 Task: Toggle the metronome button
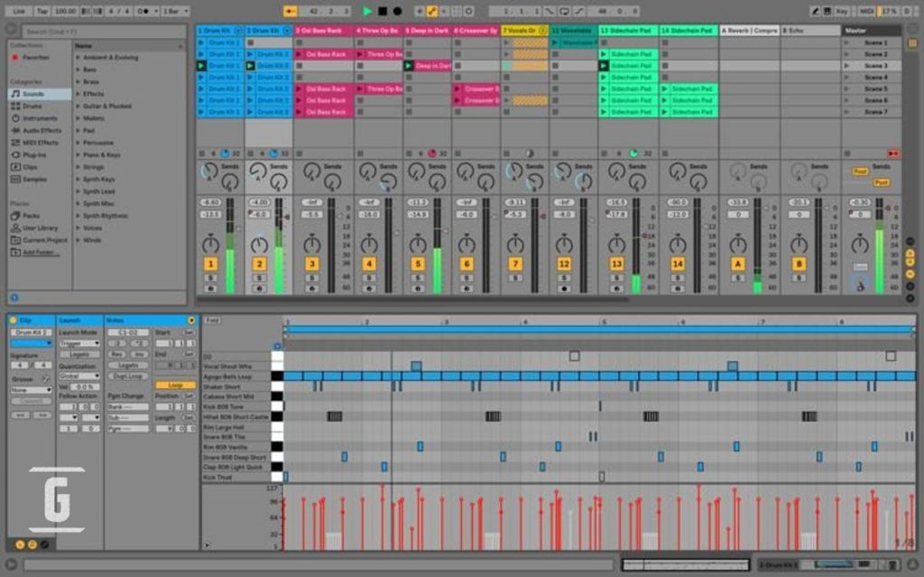pos(144,11)
